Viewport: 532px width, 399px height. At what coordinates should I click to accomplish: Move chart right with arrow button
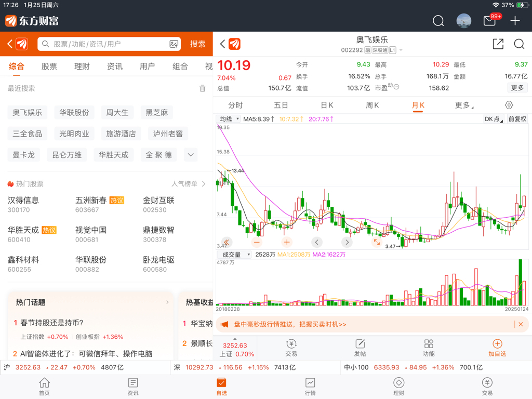pyautogui.click(x=347, y=242)
